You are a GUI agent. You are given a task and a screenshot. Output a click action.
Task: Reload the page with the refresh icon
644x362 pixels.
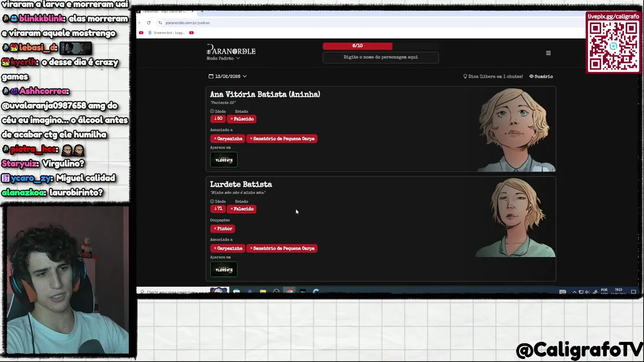coord(148,23)
